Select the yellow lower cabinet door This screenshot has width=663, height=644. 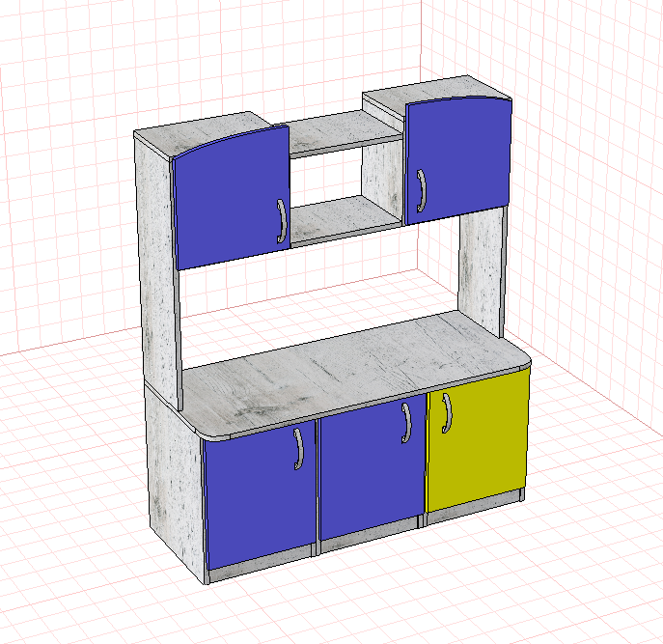click(x=478, y=438)
